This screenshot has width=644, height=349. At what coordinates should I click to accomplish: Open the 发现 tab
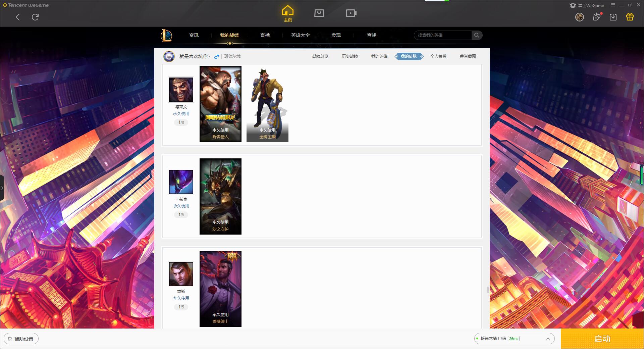click(336, 35)
